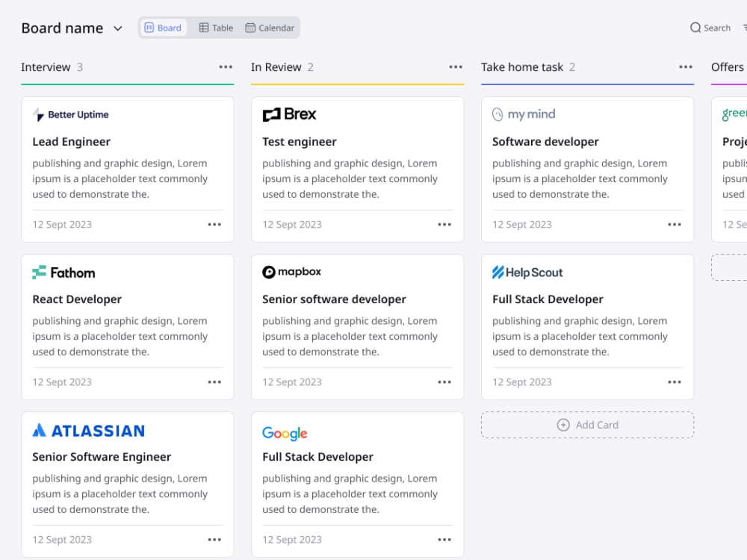This screenshot has width=747, height=560.
Task: Click the Atlassian logo on the card
Action: (x=89, y=431)
